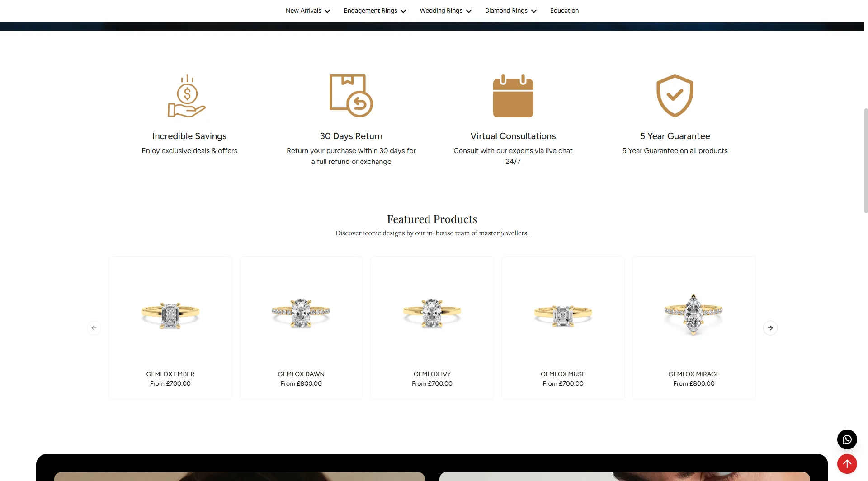Click the red scroll-to-top arrow button
868x481 pixels.
pyautogui.click(x=847, y=464)
